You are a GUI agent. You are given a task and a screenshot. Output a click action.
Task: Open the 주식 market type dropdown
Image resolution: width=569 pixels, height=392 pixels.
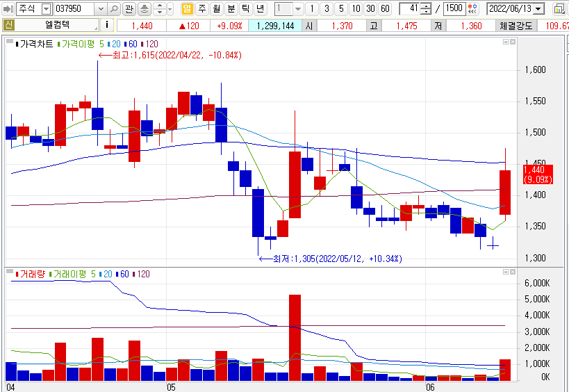(x=47, y=9)
